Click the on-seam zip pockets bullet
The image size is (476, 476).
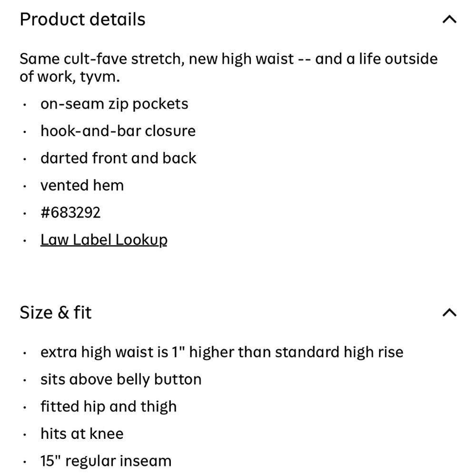[x=114, y=104]
